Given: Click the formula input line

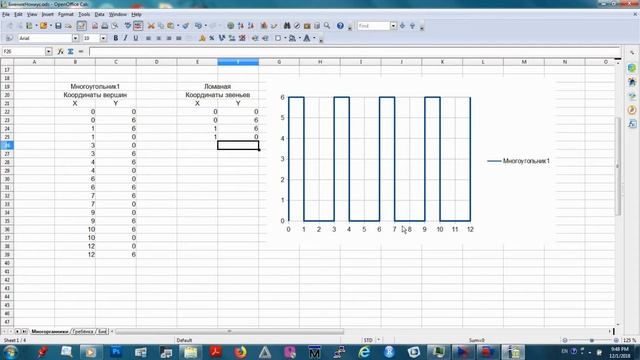Looking at the screenshot, I should click(354, 51).
